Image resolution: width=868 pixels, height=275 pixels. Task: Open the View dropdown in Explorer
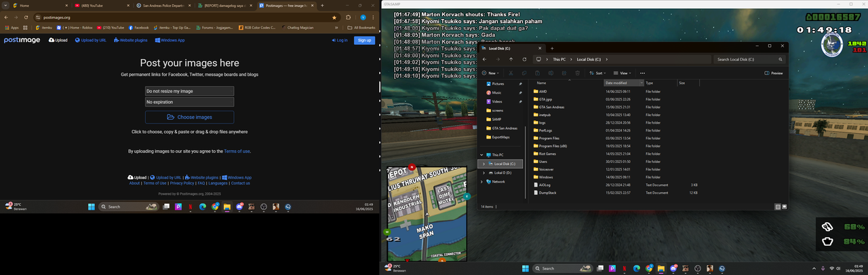(622, 73)
